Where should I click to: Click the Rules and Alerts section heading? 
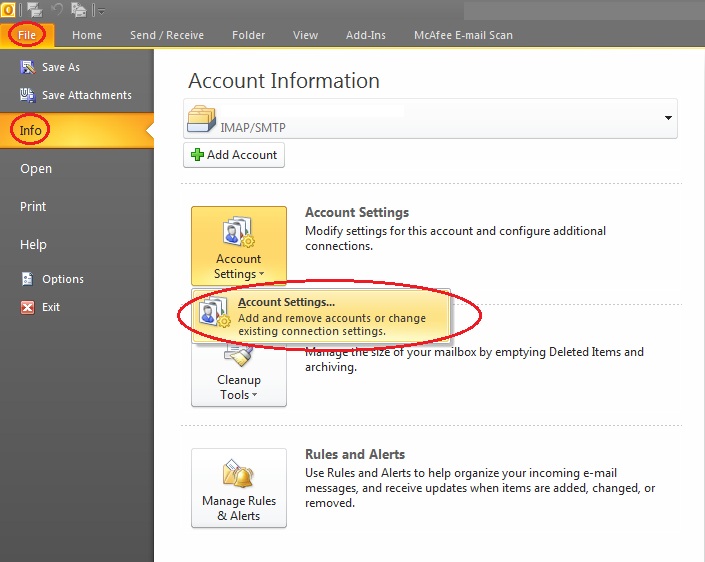(x=355, y=454)
